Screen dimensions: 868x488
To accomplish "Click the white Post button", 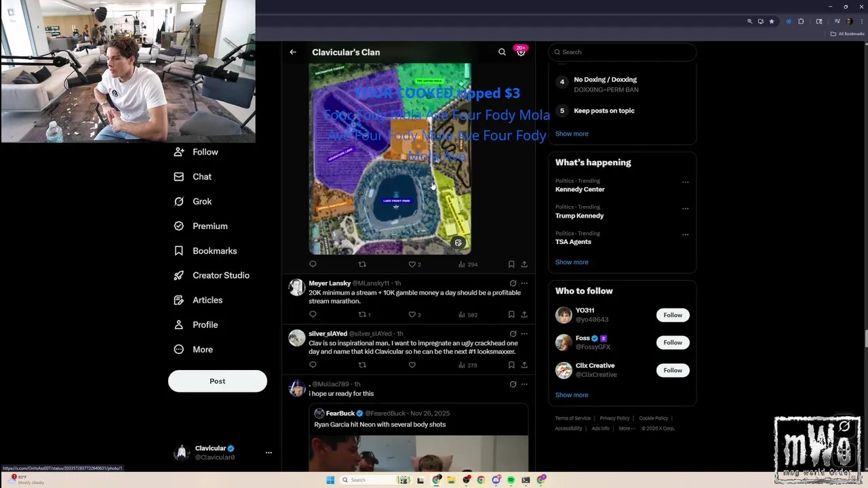I will click(x=218, y=381).
